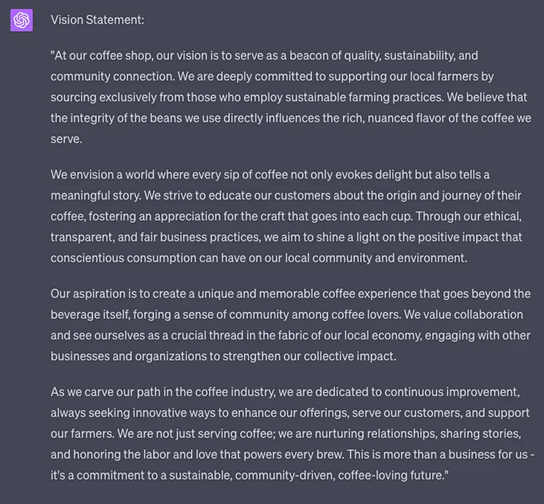Click the closing phrase "coffee-loving future"
Screen dimensions: 544x504
point(390,475)
